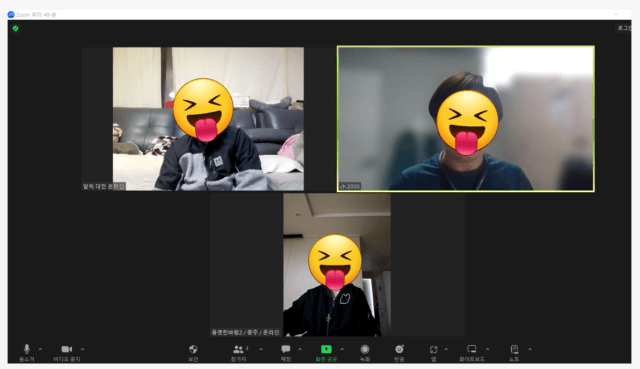The image size is (640, 369).
Task: Expand arrow next to Chat
Action: pos(300,349)
